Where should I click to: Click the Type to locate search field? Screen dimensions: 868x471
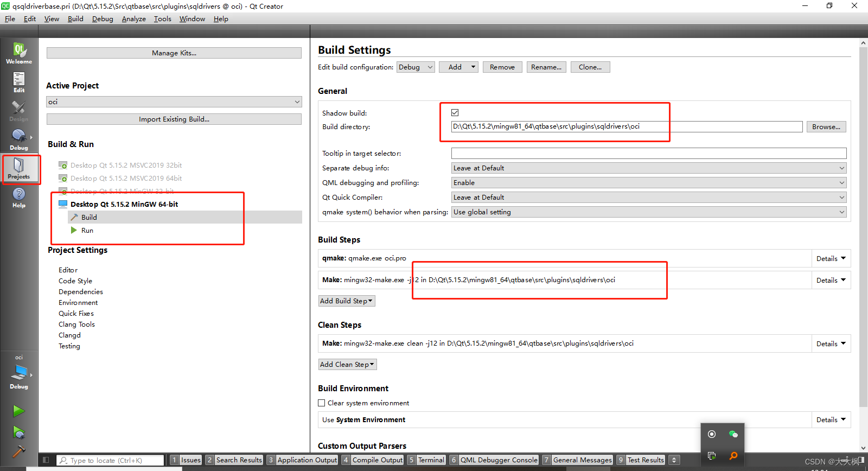pos(110,460)
